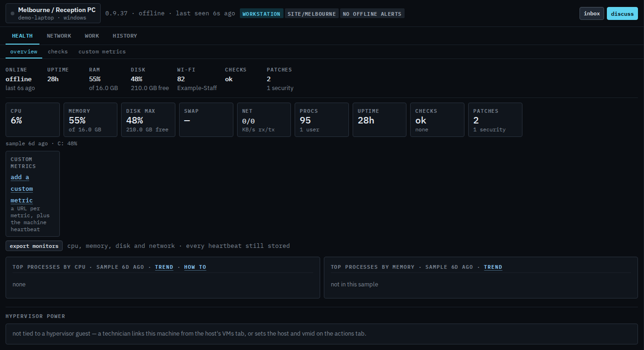Viewport: 644px width, 350px height.
Task: Open TREND link for top processes by CPU
Action: click(164, 267)
